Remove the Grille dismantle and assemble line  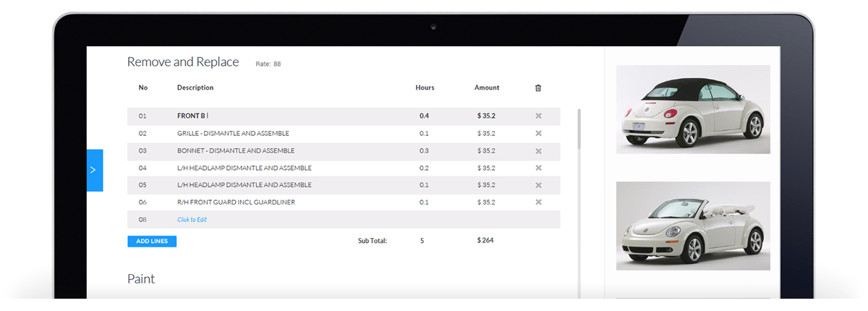[538, 133]
